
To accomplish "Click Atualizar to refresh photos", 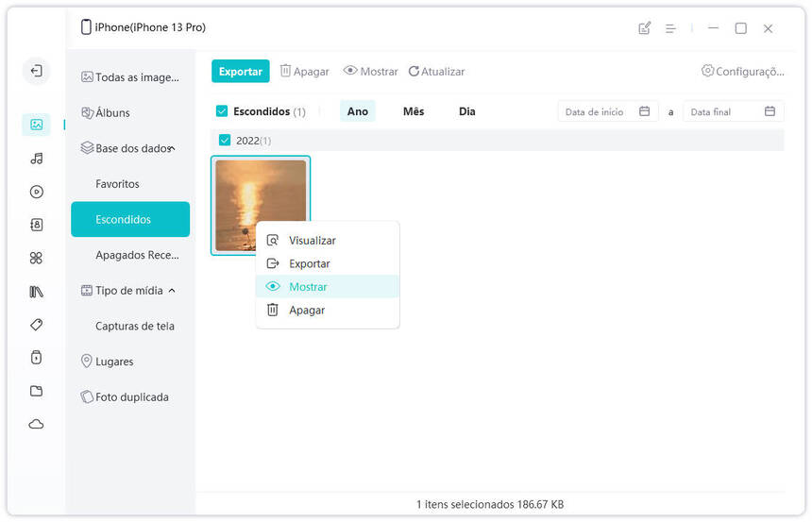I will point(436,72).
